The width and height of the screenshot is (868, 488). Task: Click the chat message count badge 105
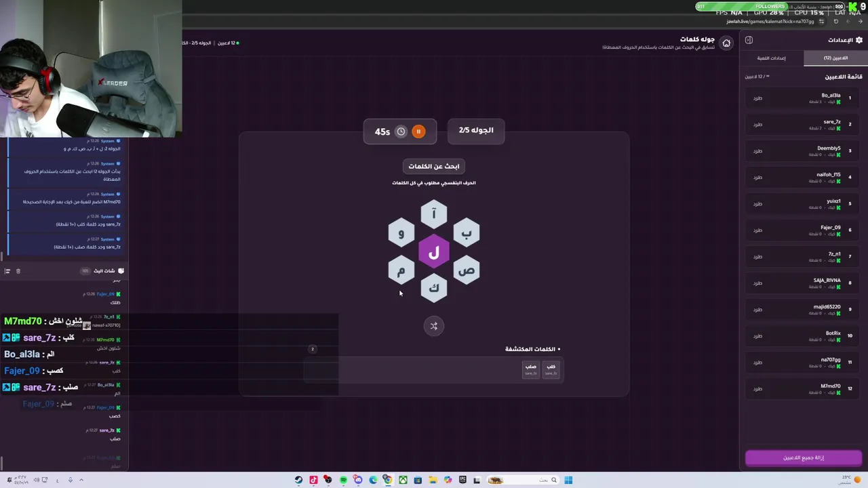click(x=85, y=271)
